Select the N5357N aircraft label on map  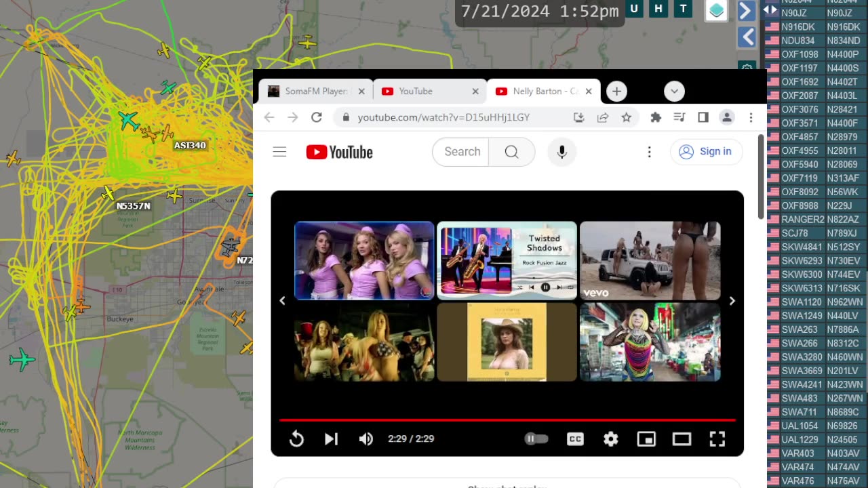point(133,206)
